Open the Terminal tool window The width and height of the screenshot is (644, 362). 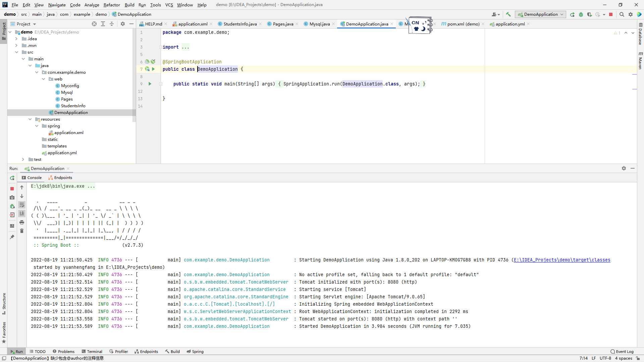click(92, 352)
